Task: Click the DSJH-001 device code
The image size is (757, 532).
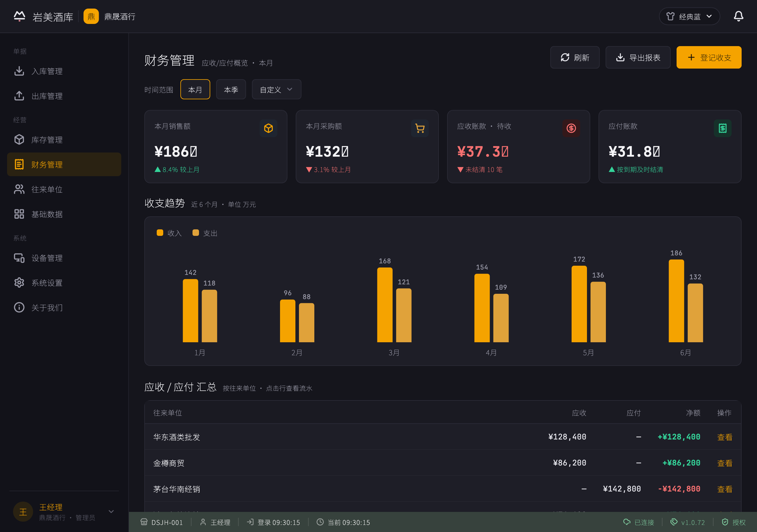Action: tap(167, 523)
